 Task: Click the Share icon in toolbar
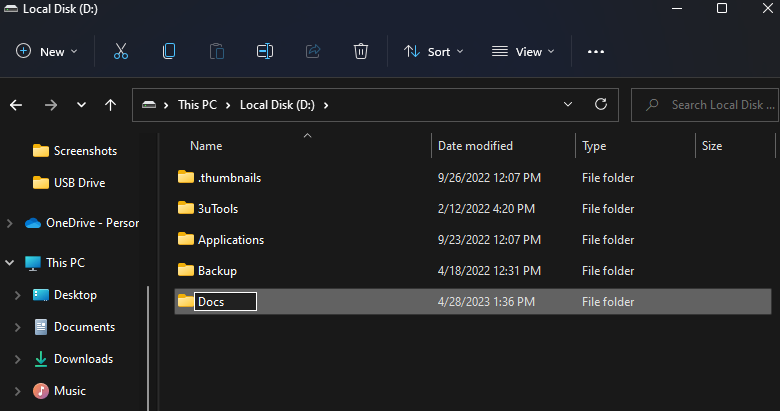tap(313, 51)
